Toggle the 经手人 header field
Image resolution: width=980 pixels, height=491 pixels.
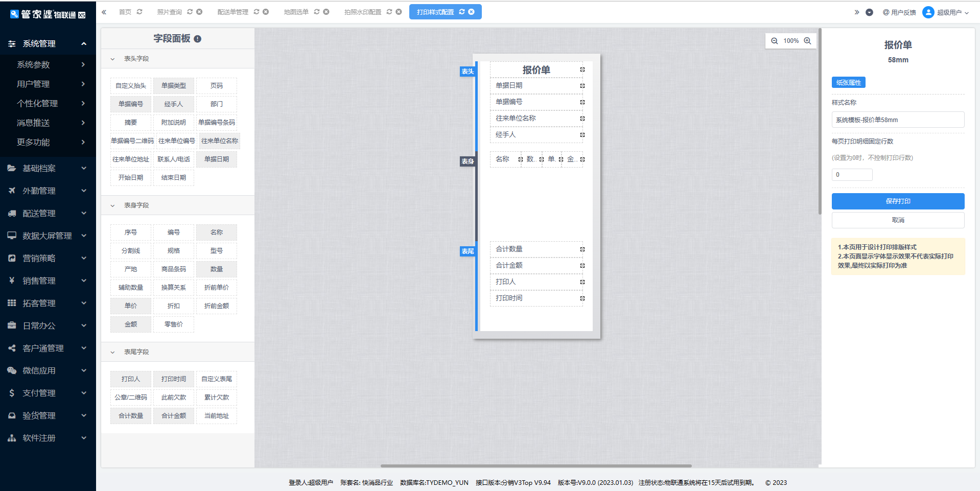coord(174,104)
